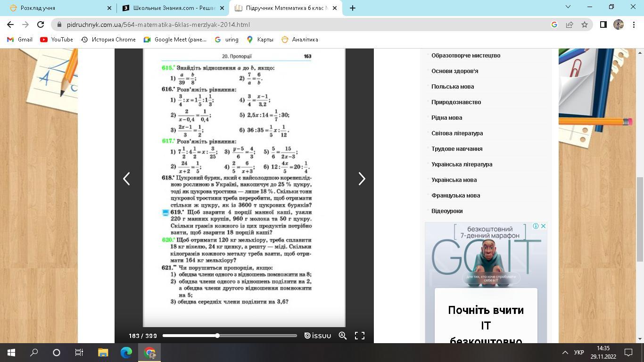Image resolution: width=644 pixels, height=362 pixels.
Task: Open the Gmail bookmark
Action: point(20,40)
